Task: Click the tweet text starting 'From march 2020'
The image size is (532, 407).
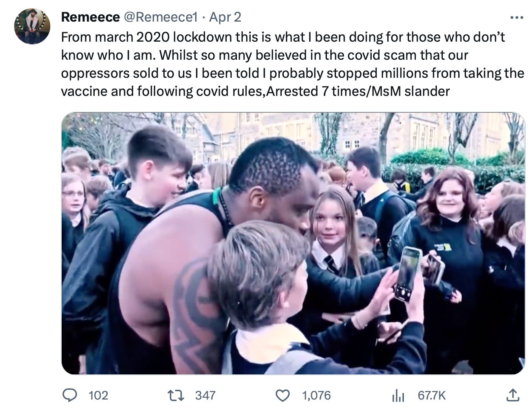Action: 283,37
